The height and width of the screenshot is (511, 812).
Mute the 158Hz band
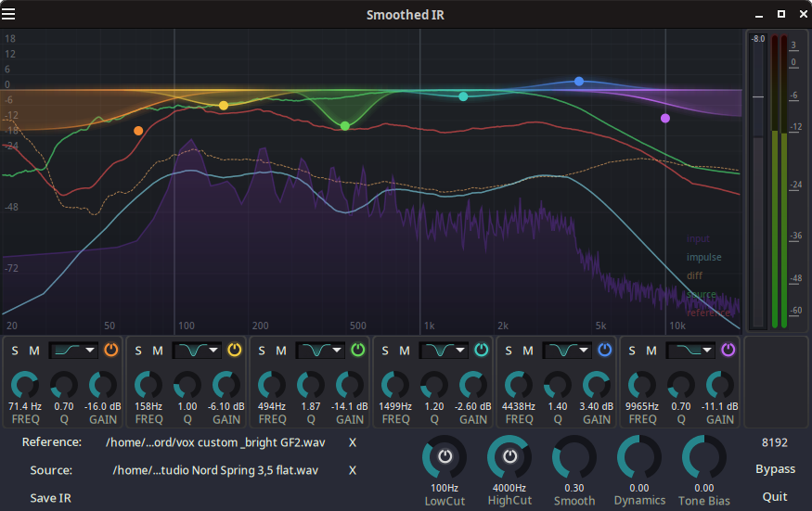pyautogui.click(x=158, y=351)
